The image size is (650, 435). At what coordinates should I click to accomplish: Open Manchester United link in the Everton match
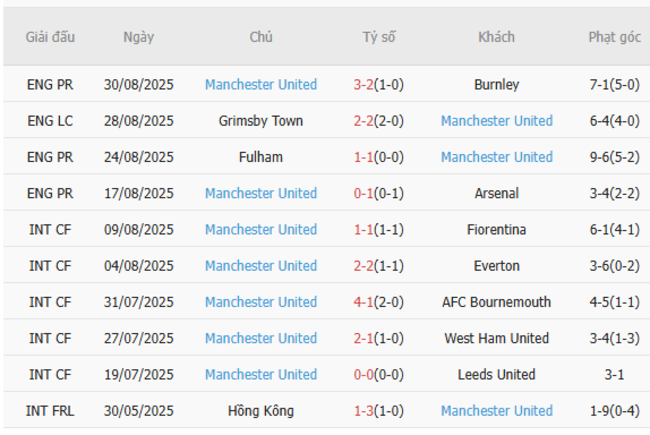pos(261,266)
